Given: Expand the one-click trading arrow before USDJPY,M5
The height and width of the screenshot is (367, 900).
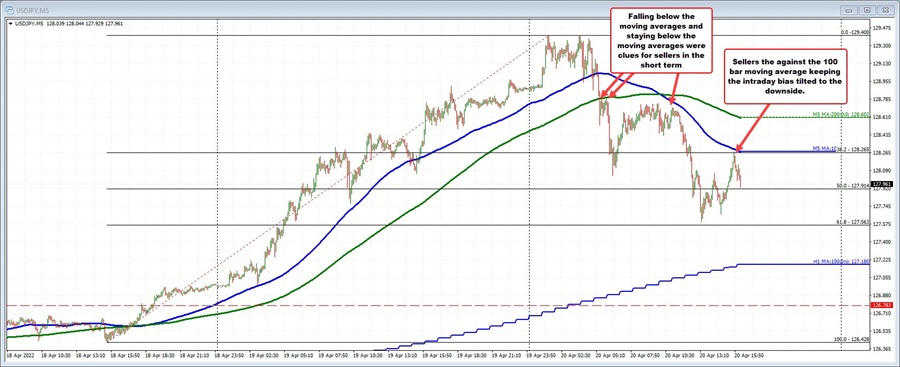Looking at the screenshot, I should [10, 23].
